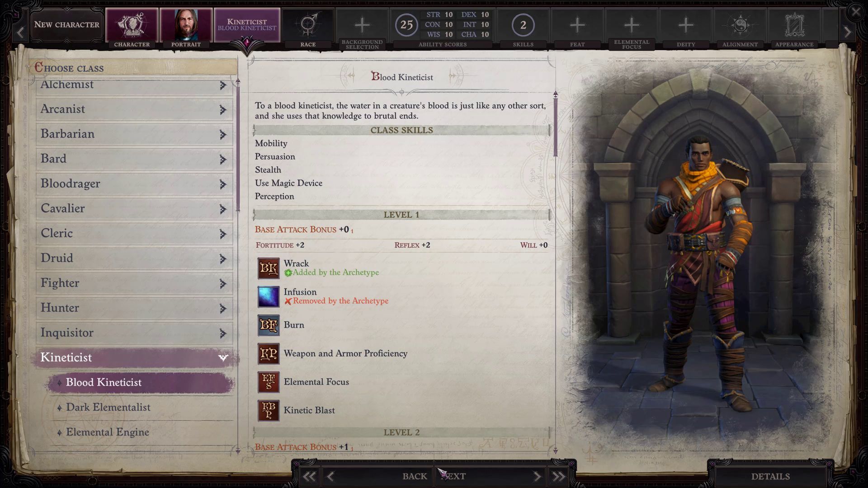Viewport: 868px width, 488px height.
Task: Open the Appearance step mirror icon
Action: click(x=794, y=25)
